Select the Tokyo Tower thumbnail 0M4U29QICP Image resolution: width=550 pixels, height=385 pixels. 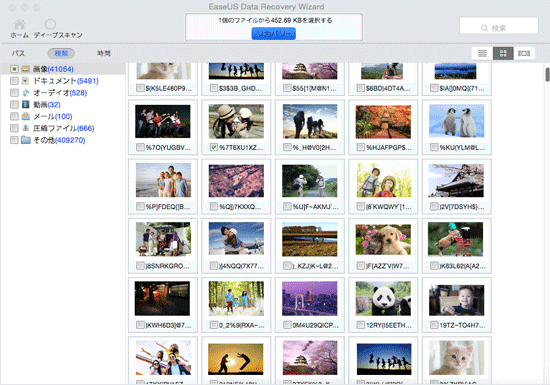pos(310,298)
